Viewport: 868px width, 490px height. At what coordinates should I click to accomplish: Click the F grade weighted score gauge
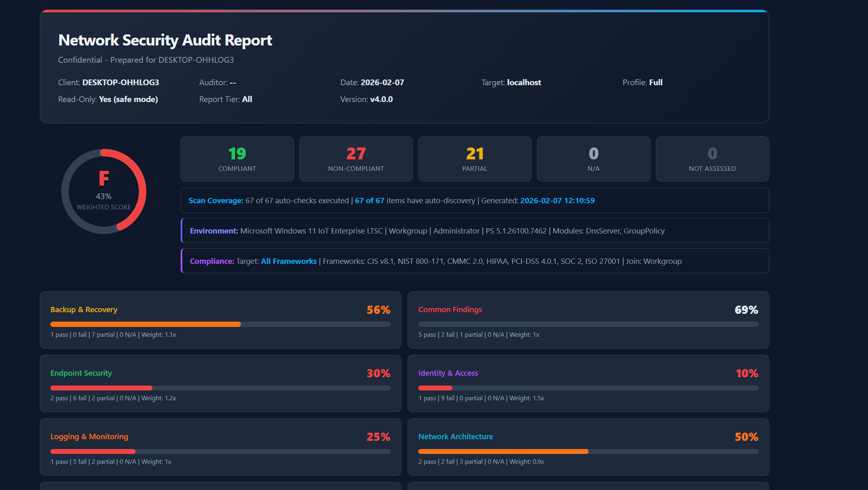(x=104, y=191)
